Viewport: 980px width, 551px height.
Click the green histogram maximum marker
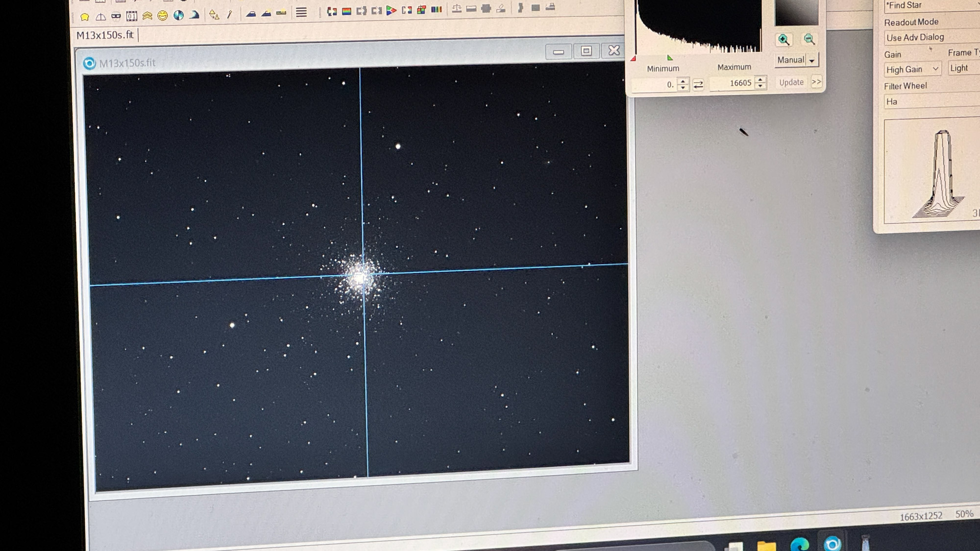point(670,57)
